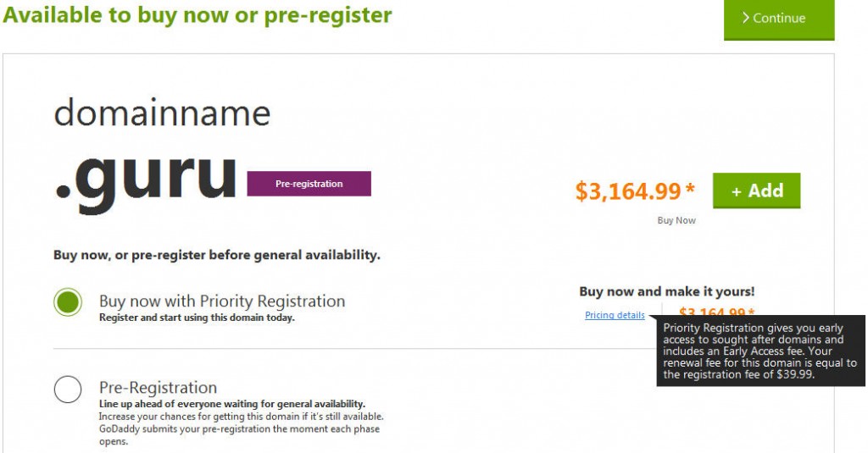Click the large .guru extension text
Screen dimensions: 868x453
[x=146, y=177]
